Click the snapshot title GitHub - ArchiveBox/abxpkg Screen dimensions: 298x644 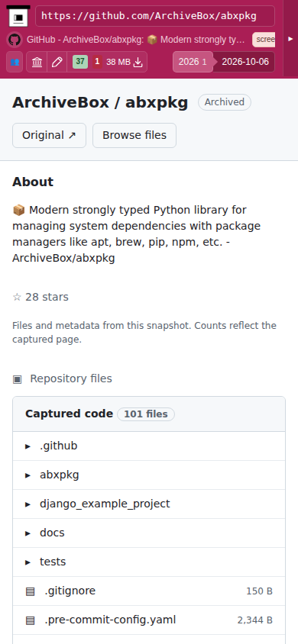pos(136,40)
